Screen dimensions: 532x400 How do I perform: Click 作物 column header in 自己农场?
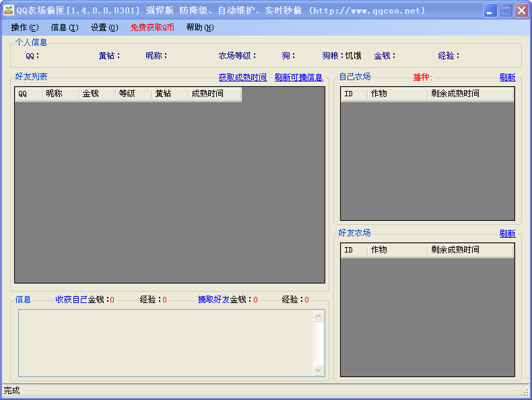coord(397,94)
